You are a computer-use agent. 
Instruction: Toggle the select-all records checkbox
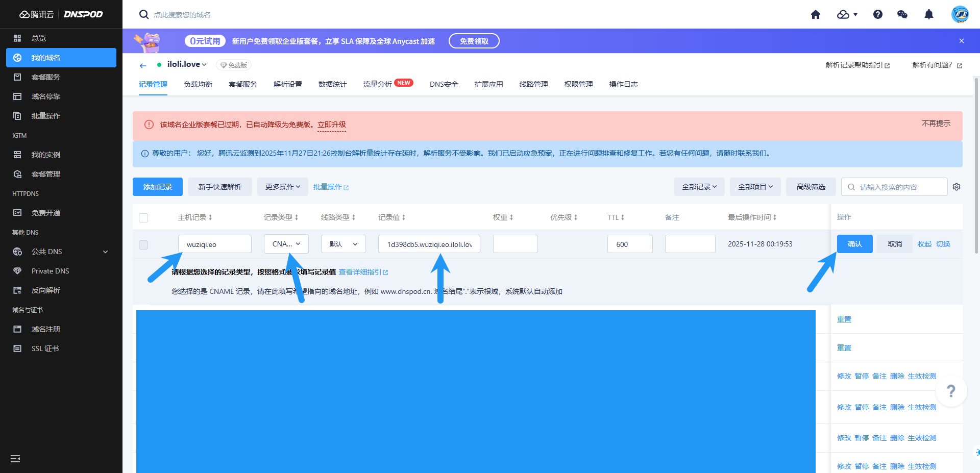point(143,218)
